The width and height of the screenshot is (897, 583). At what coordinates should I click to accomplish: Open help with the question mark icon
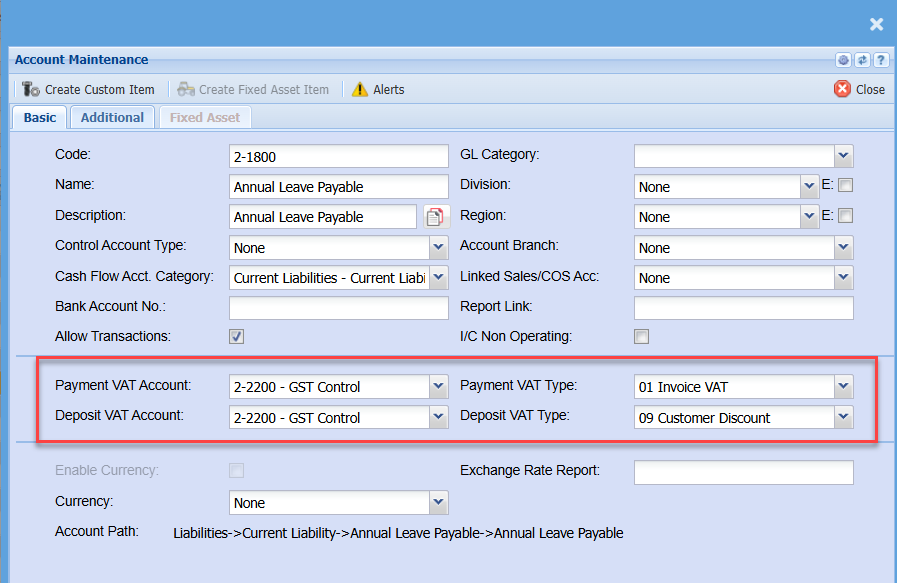tap(880, 60)
